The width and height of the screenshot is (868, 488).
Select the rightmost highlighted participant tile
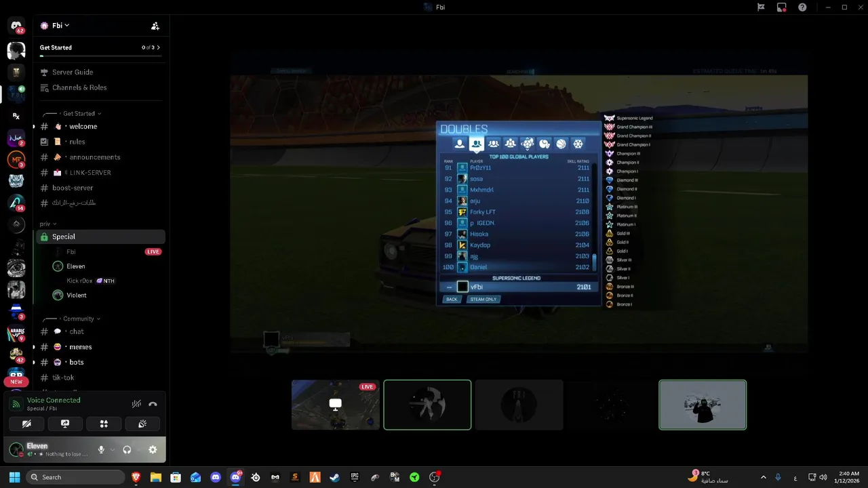(703, 405)
